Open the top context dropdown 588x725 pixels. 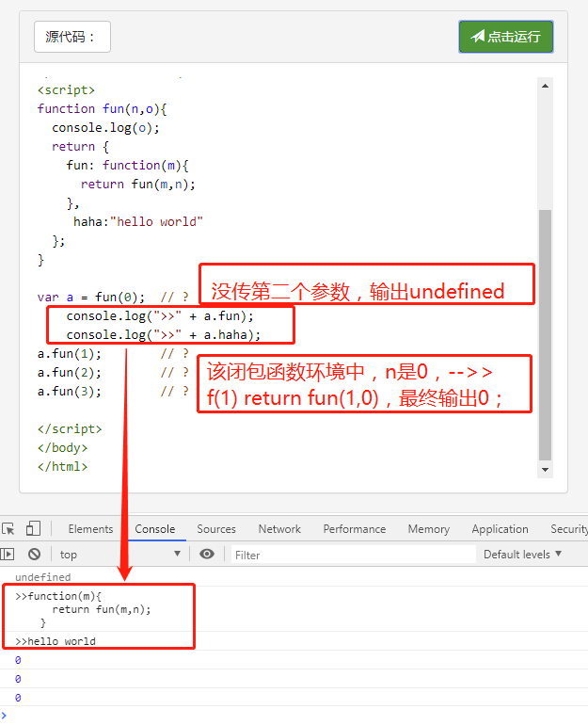click(120, 554)
